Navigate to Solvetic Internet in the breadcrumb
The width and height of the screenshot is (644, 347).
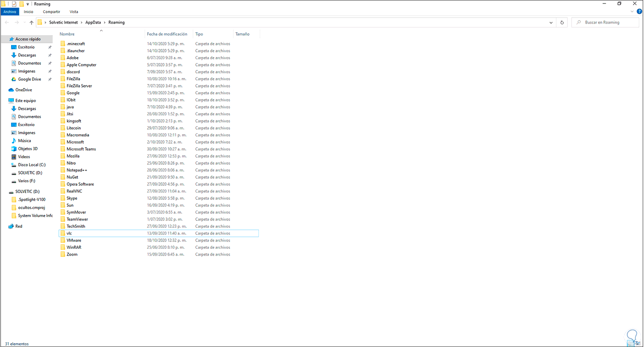click(64, 22)
